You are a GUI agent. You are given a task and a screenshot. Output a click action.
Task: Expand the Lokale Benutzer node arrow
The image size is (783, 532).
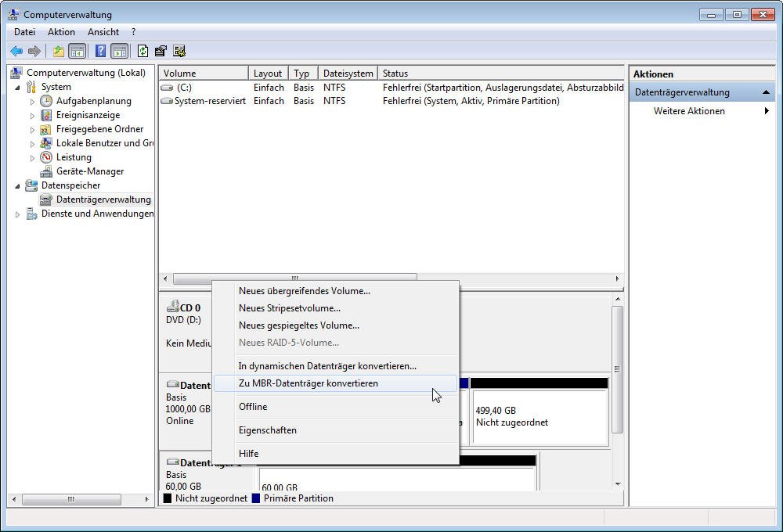32,144
